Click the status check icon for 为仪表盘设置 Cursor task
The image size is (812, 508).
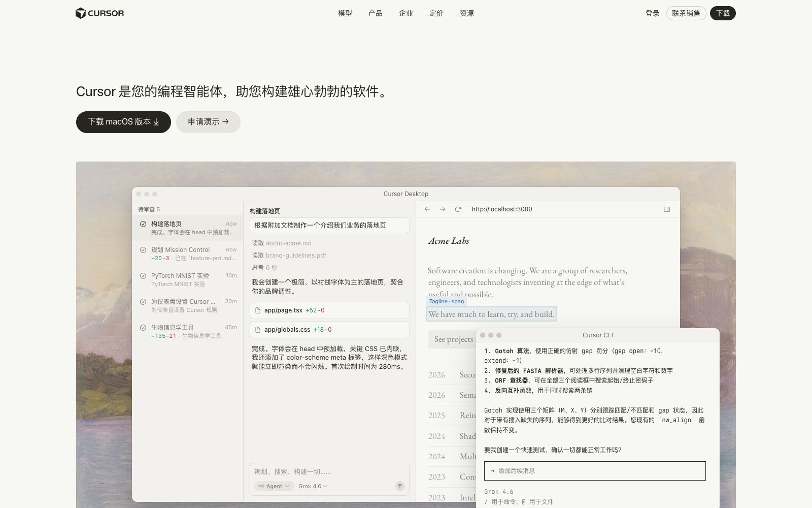point(143,302)
